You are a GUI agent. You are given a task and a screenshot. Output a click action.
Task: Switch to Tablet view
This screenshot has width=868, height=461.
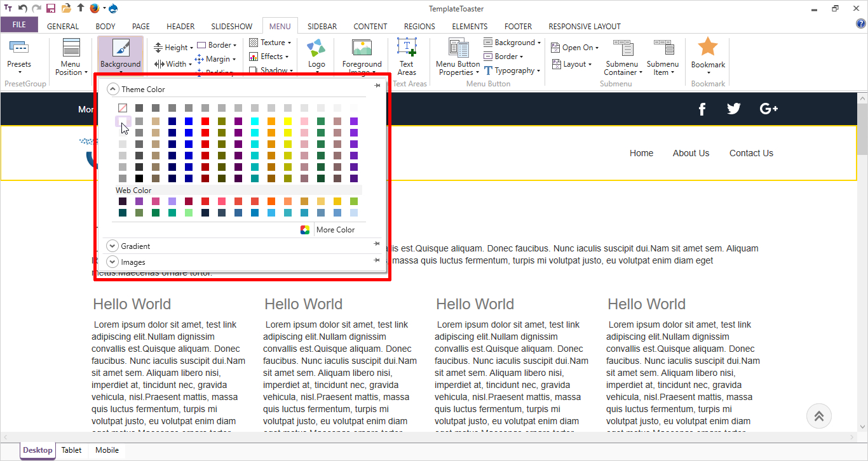(x=71, y=450)
